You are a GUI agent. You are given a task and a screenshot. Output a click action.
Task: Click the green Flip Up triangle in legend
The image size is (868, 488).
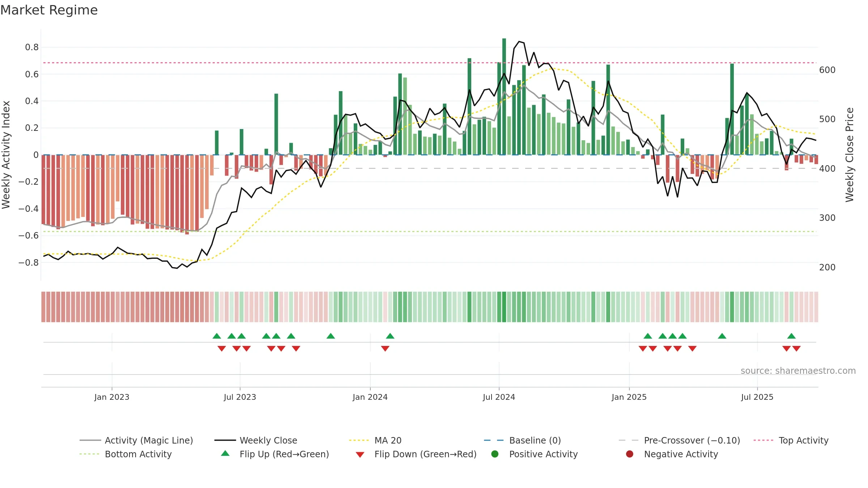(225, 453)
